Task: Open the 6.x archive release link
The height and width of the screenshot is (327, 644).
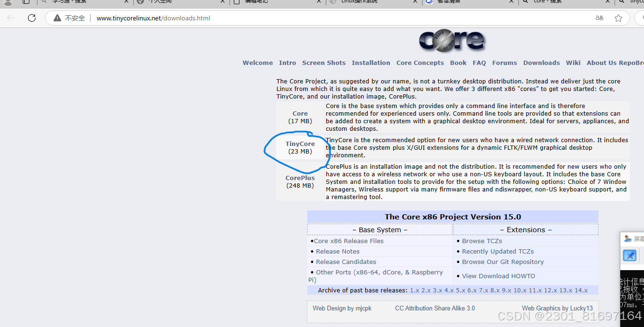Action: (472, 290)
